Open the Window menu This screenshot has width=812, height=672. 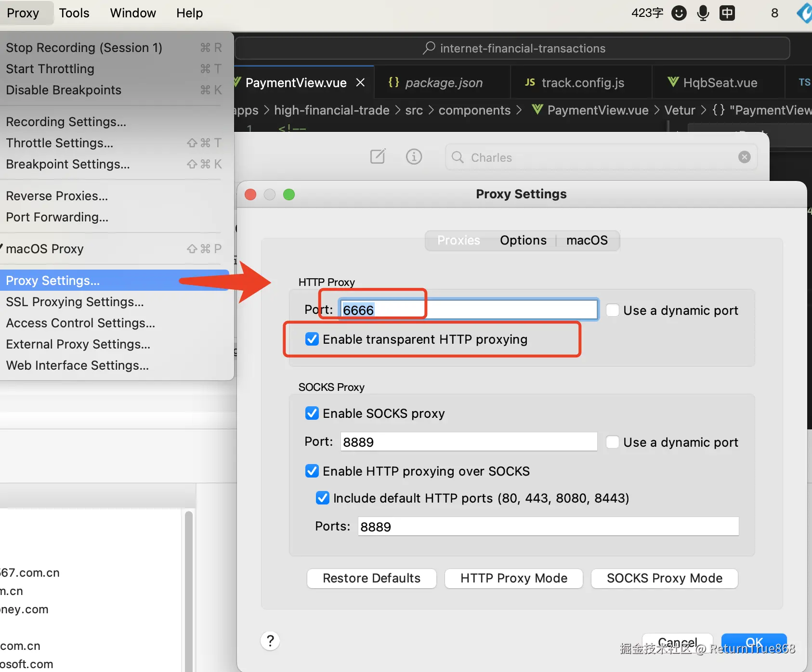[x=133, y=13]
